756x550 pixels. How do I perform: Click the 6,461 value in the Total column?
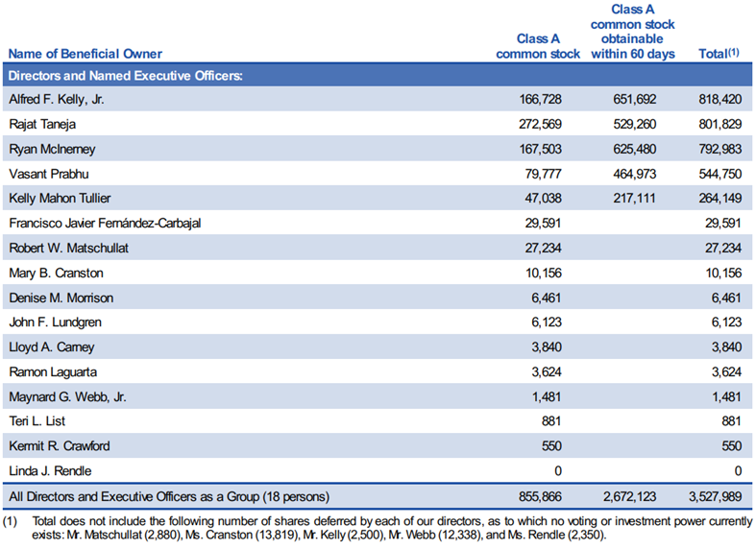click(726, 298)
